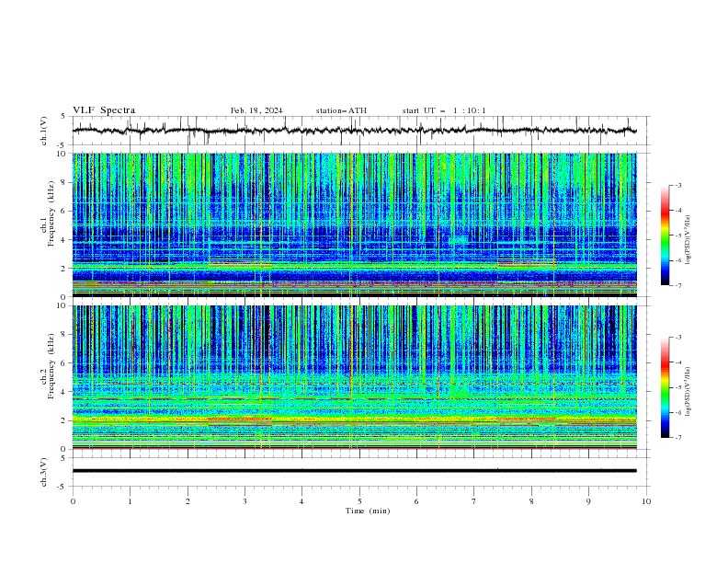Click the "-7" tick on the upper colorbar

pos(678,286)
